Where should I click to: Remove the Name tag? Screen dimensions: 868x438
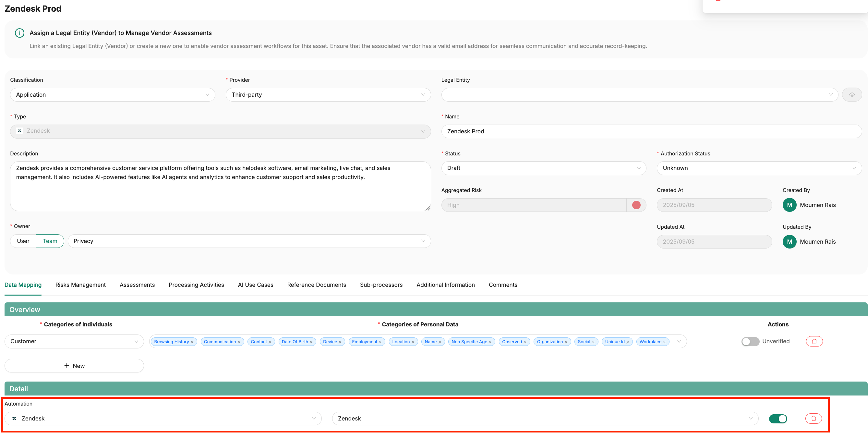pyautogui.click(x=440, y=342)
